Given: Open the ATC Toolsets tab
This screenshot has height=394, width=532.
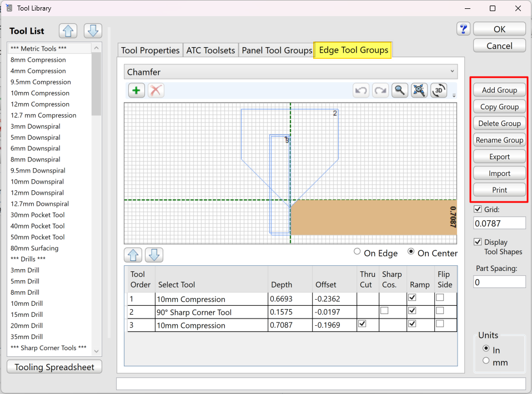Looking at the screenshot, I should pos(210,50).
